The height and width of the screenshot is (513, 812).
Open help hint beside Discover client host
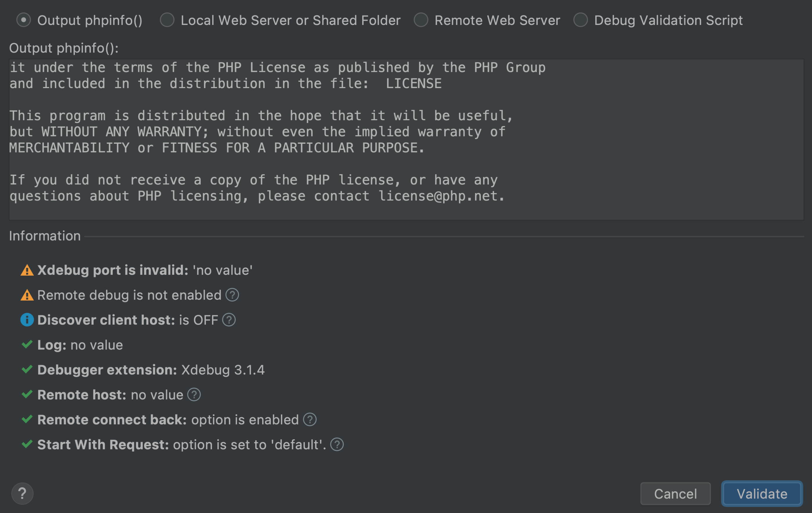click(x=229, y=320)
